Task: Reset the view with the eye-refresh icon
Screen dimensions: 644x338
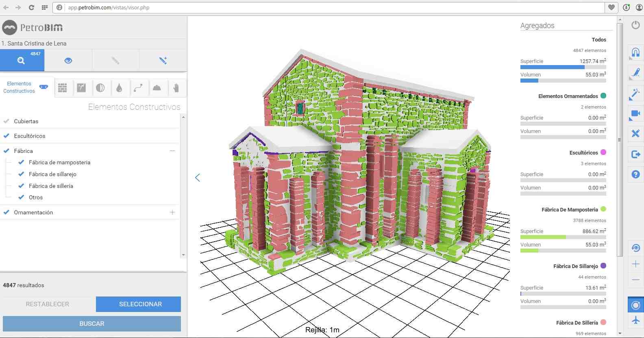Action: click(x=635, y=248)
